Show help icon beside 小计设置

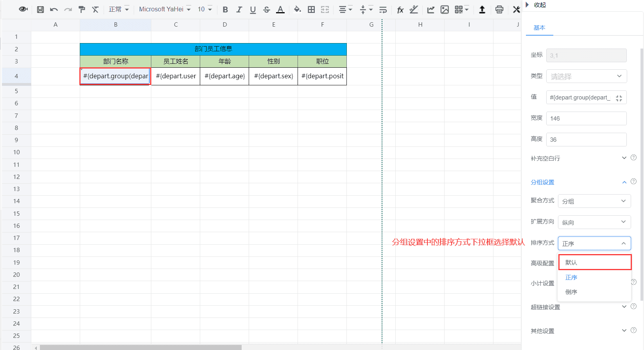pos(634,282)
